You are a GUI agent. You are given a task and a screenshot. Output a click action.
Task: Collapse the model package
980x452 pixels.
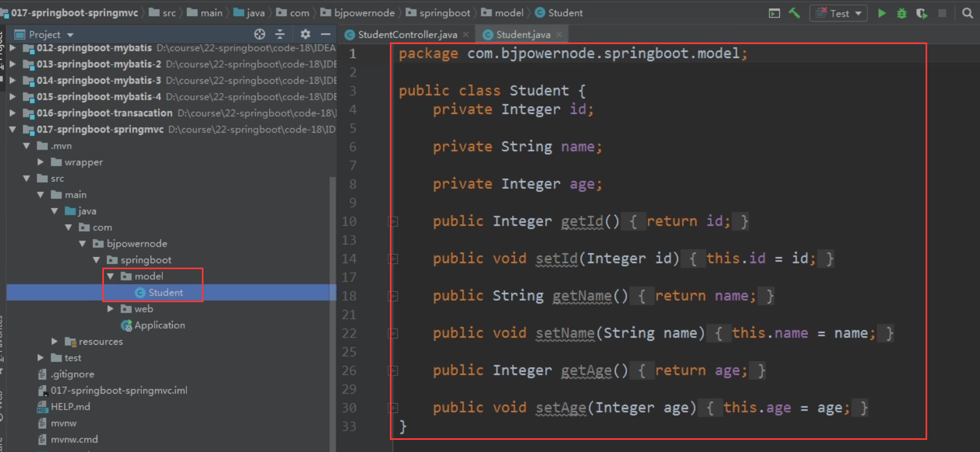(x=111, y=276)
